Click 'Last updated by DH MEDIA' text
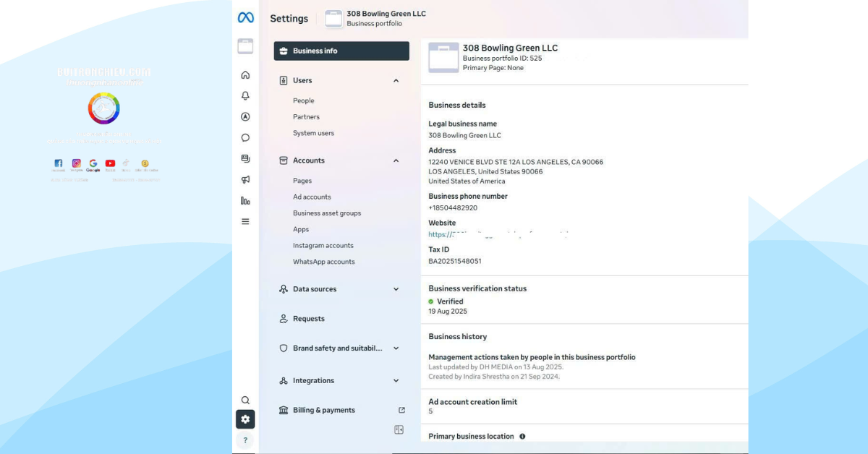 (x=495, y=367)
